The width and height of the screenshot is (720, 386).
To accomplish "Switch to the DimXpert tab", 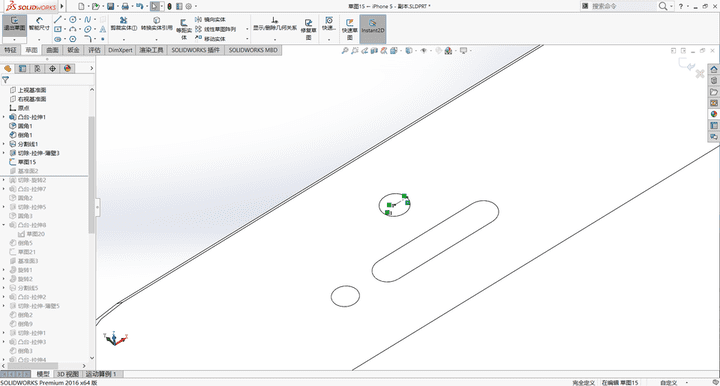I will pyautogui.click(x=120, y=50).
